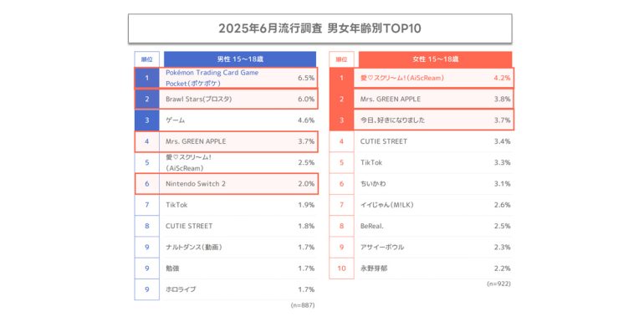Click the Nintendo Switch 2 row
The width and height of the screenshot is (644, 317).
pos(226,183)
